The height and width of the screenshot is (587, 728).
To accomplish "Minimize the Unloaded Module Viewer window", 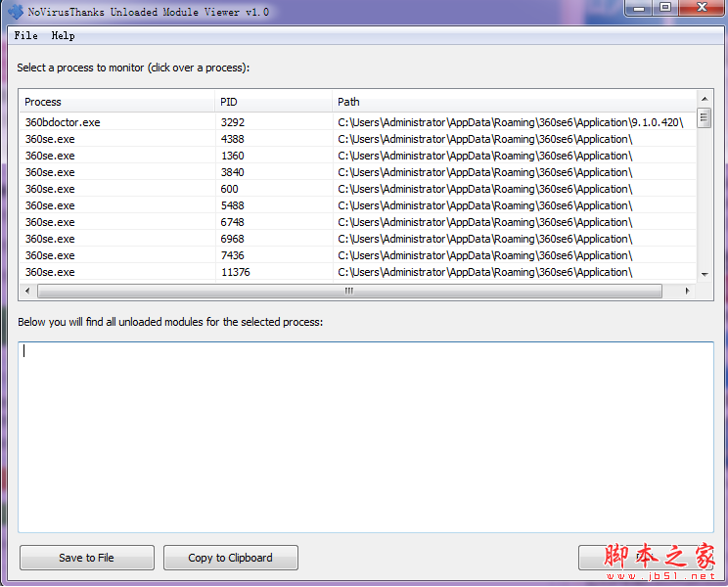I will point(639,8).
